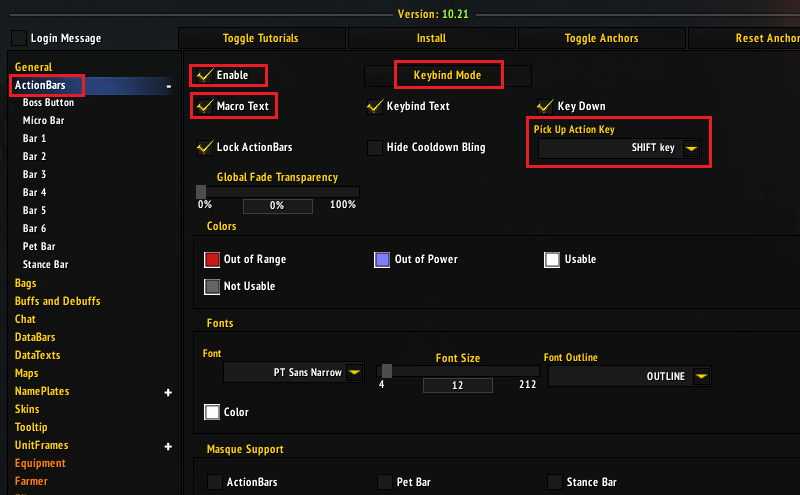
Task: Expand the NamePlates plus icon
Action: pos(168,392)
